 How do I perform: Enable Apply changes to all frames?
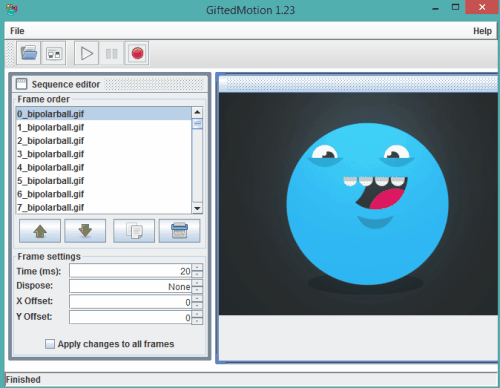coord(50,344)
